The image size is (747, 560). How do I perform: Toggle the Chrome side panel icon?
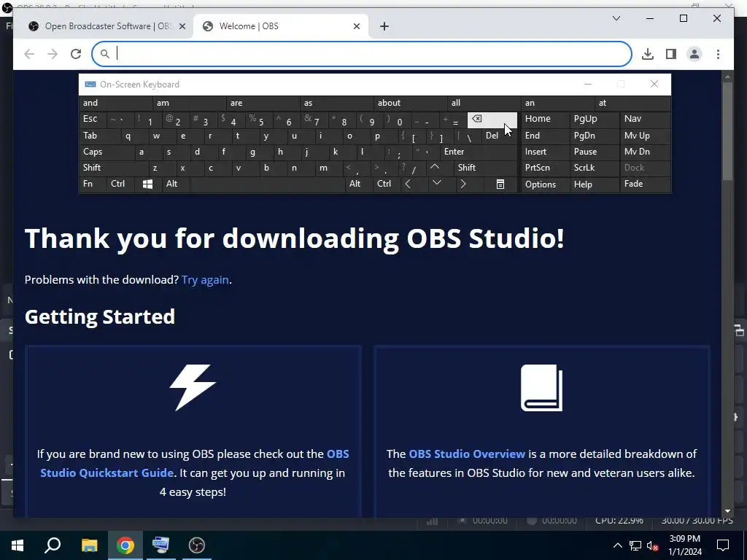[x=671, y=54]
